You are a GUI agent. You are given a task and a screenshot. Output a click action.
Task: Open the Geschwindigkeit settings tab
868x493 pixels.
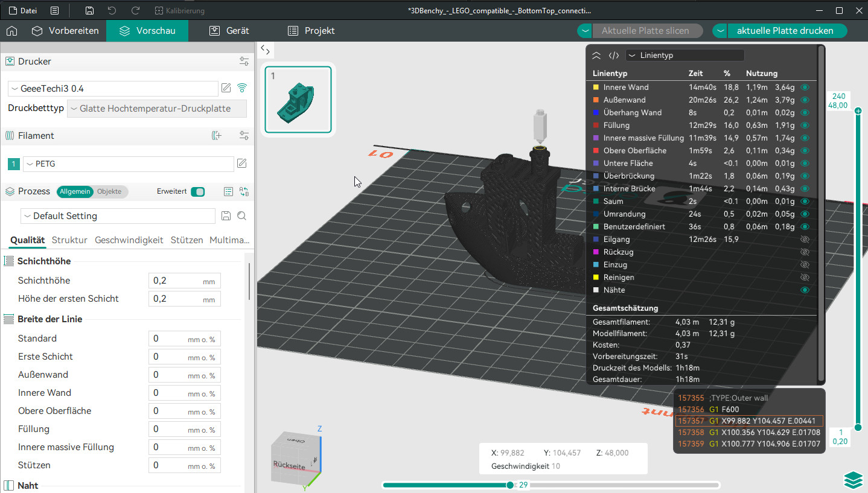coord(129,240)
